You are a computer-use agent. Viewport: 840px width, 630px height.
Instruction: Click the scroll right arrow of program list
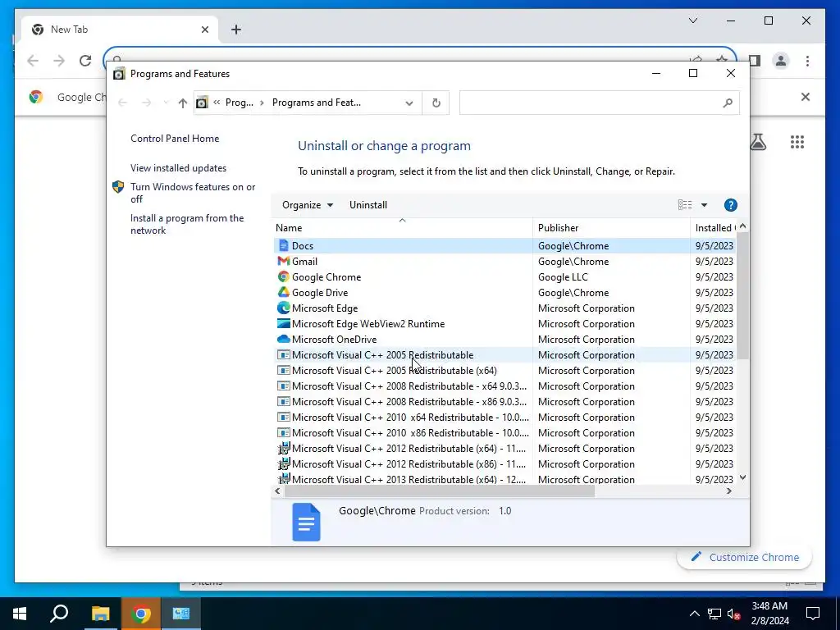(x=728, y=491)
